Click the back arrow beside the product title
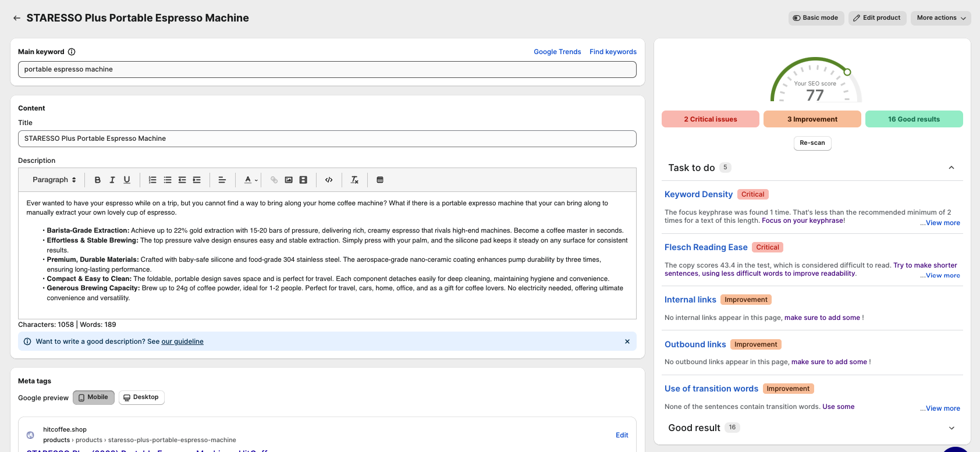Image resolution: width=980 pixels, height=452 pixels. (17, 18)
